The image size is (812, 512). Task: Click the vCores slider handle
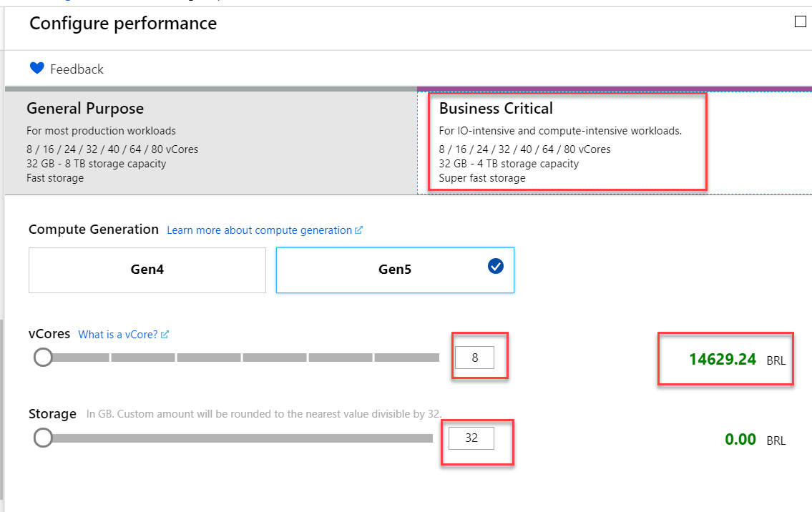pos(44,357)
